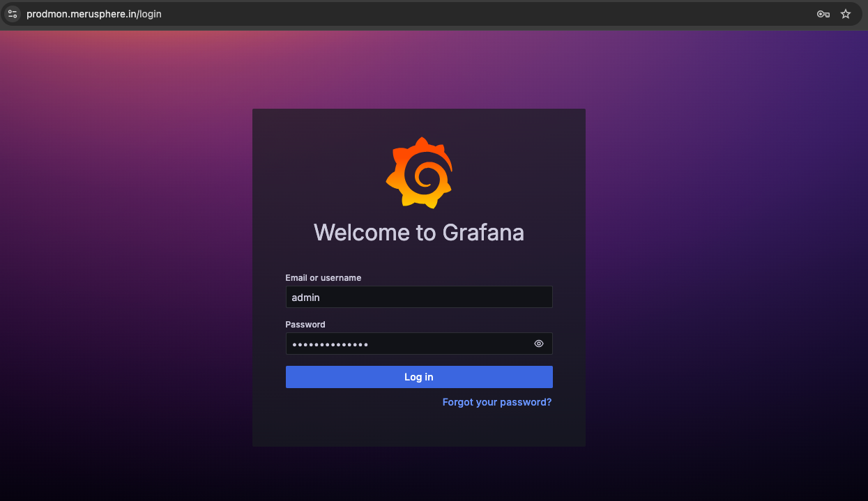868x501 pixels.
Task: Click the Welcome to Grafana heading
Action: 419,232
